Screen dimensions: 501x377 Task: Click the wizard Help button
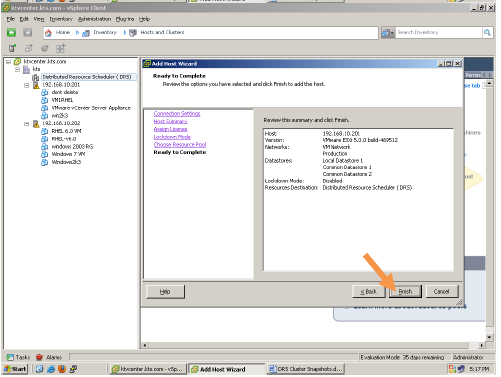click(x=165, y=292)
